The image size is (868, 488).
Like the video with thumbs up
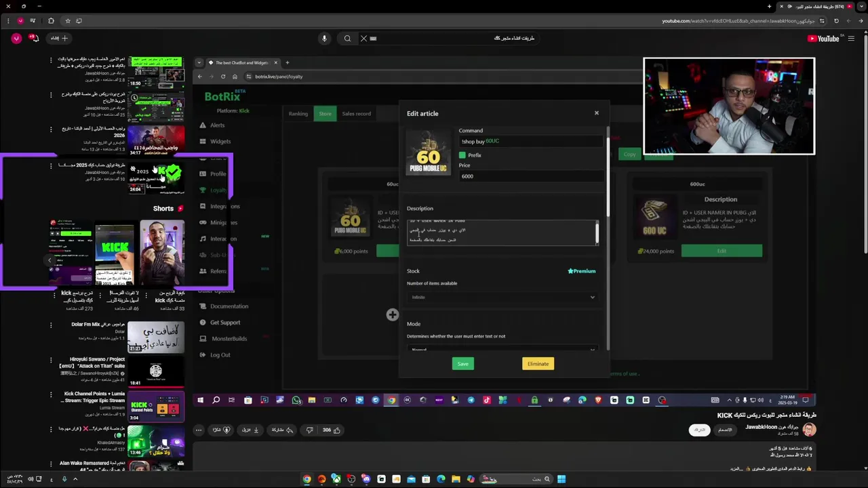pos(332,430)
